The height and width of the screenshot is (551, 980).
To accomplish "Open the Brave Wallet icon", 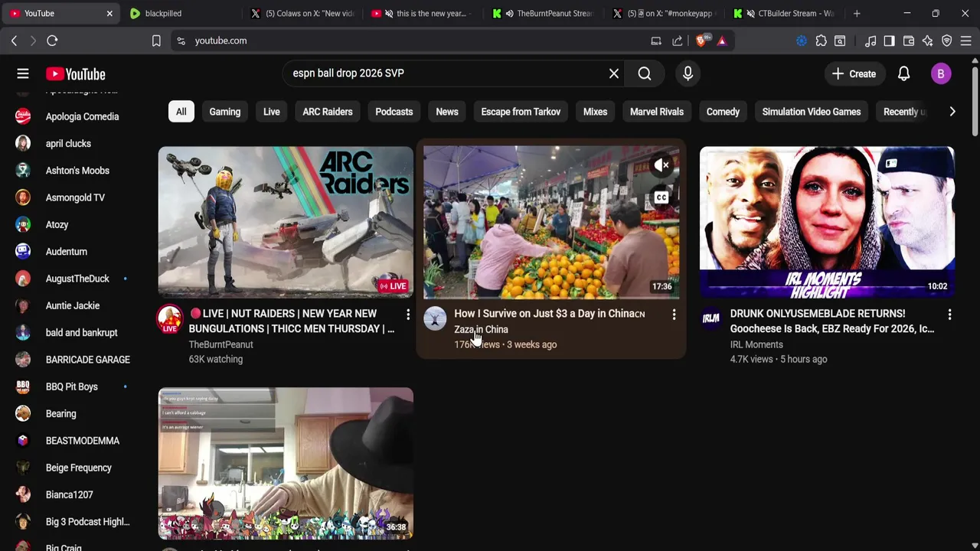I will tap(909, 41).
